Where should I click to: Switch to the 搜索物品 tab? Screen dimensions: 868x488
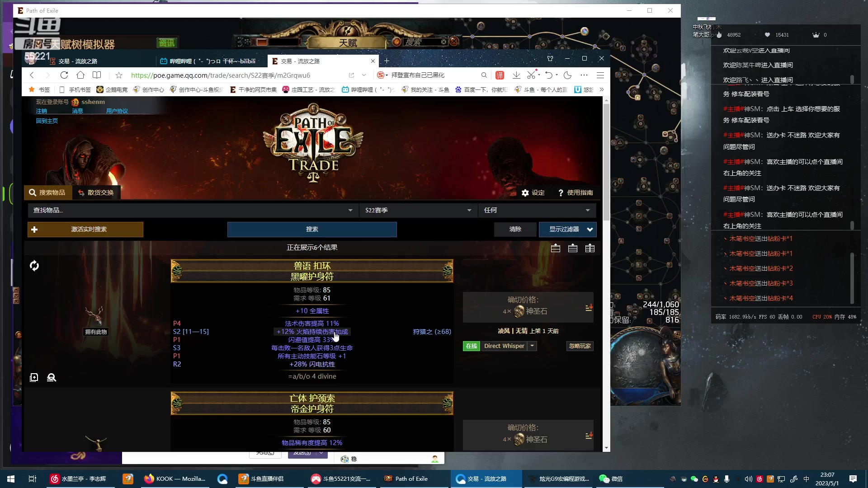click(x=47, y=192)
